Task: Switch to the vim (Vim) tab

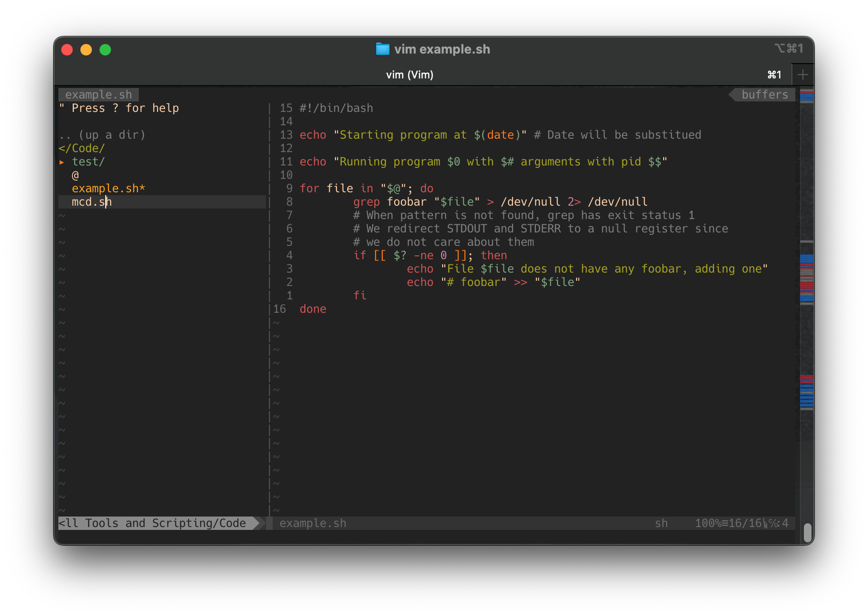Action: (x=410, y=74)
